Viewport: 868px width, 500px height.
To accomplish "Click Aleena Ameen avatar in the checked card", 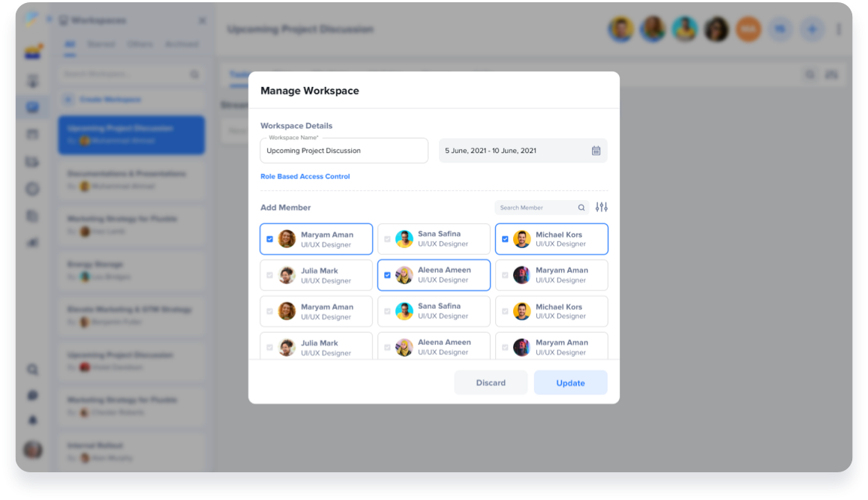I will [x=404, y=275].
